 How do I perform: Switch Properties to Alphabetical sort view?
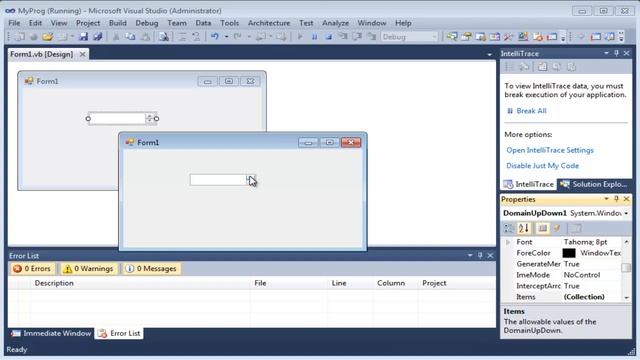pyautogui.click(x=524, y=228)
